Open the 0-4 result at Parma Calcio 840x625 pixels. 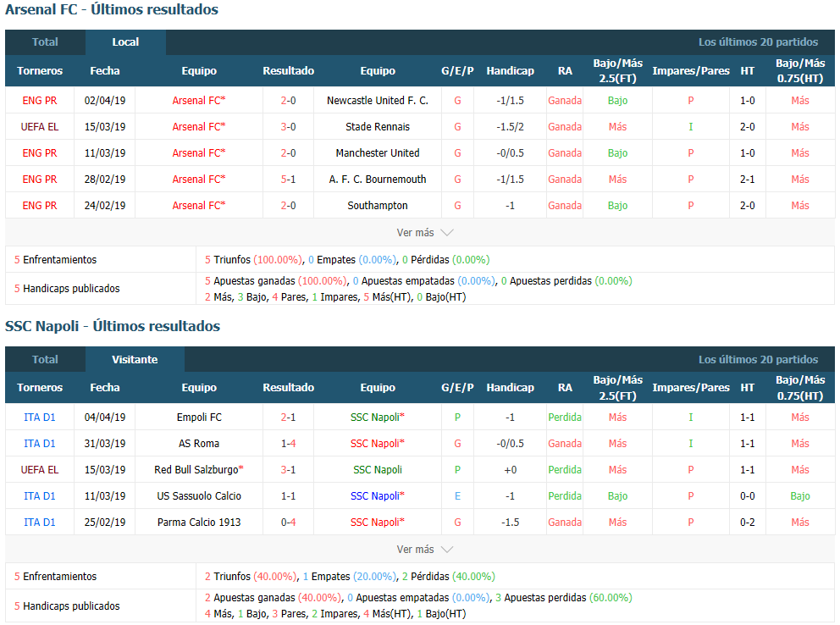coord(288,523)
